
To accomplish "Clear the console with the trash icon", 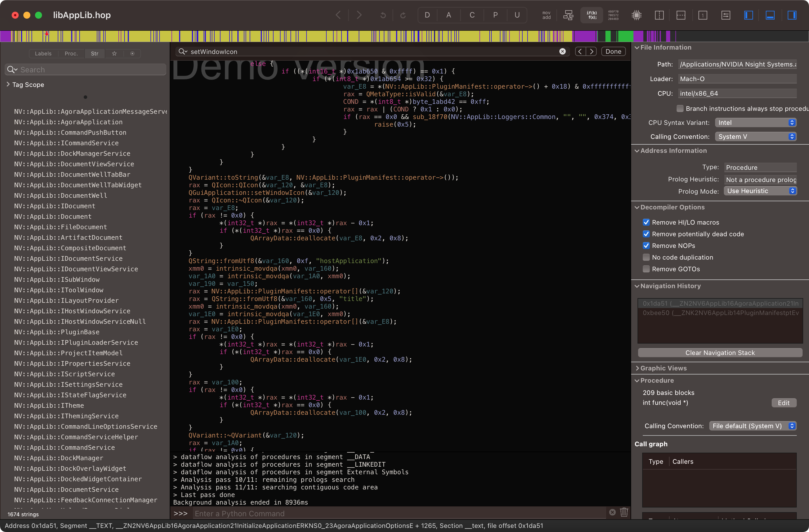I will 624,512.
